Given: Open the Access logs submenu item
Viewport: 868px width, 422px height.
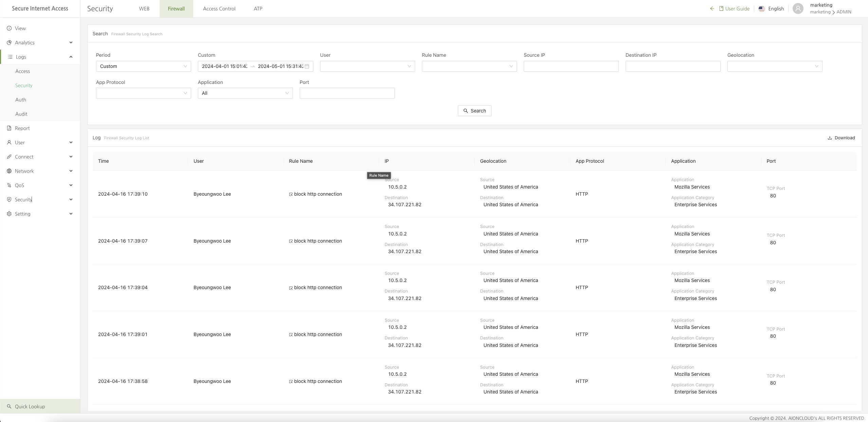Looking at the screenshot, I should pyautogui.click(x=40, y=71).
